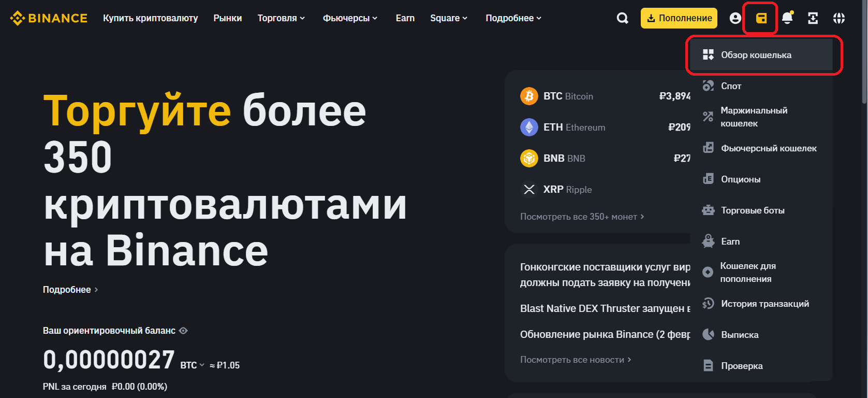Open the language globe icon
868x398 pixels.
click(839, 18)
